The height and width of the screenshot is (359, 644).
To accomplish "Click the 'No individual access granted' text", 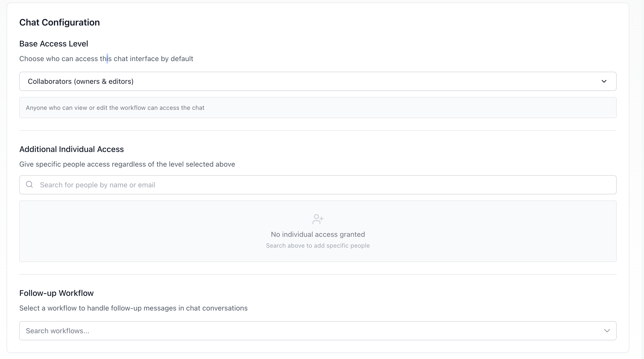I will click(318, 234).
